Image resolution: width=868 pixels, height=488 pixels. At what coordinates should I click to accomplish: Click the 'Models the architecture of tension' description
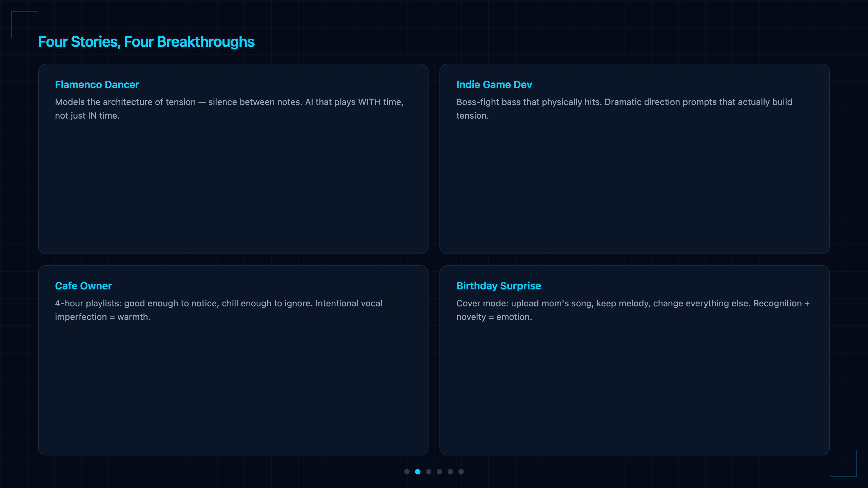tap(229, 109)
